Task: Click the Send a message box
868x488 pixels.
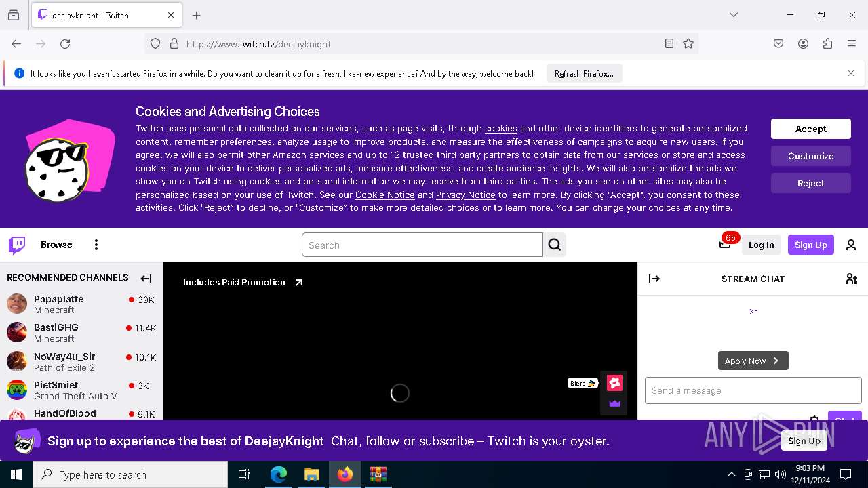Action: pyautogui.click(x=753, y=390)
